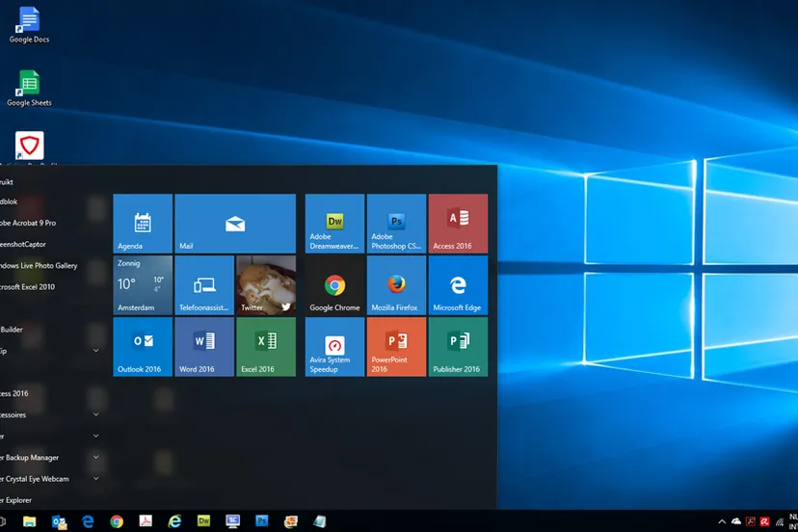Open the Microsoft Edge tile
This screenshot has height=532, width=798.
pos(458,285)
